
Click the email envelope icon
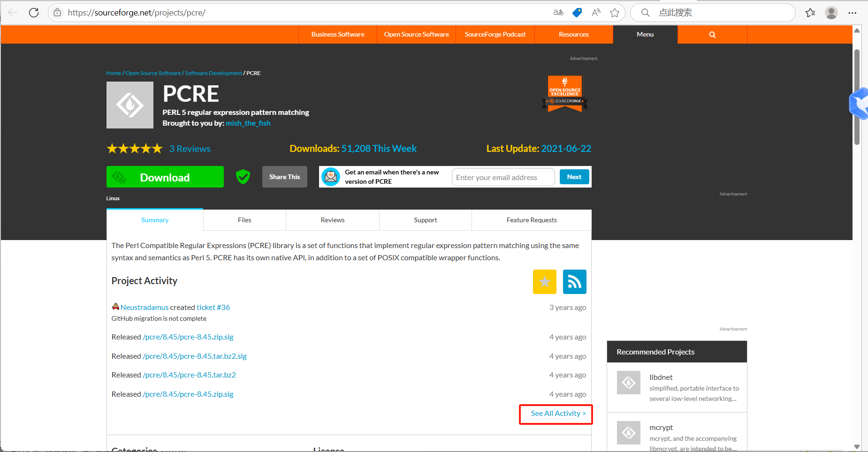click(x=331, y=177)
